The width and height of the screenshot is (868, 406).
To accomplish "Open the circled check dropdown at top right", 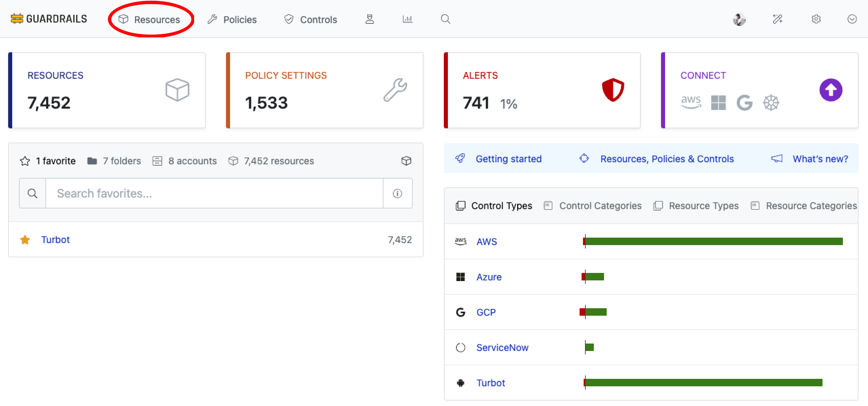I will [x=852, y=19].
